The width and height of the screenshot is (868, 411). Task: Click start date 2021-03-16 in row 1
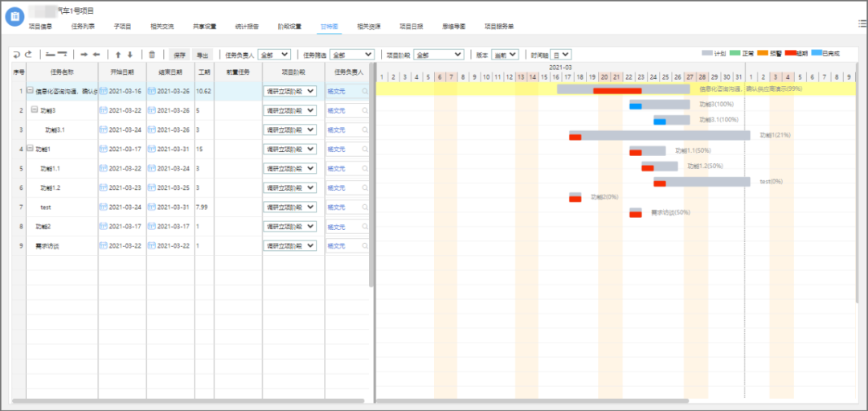coord(125,92)
